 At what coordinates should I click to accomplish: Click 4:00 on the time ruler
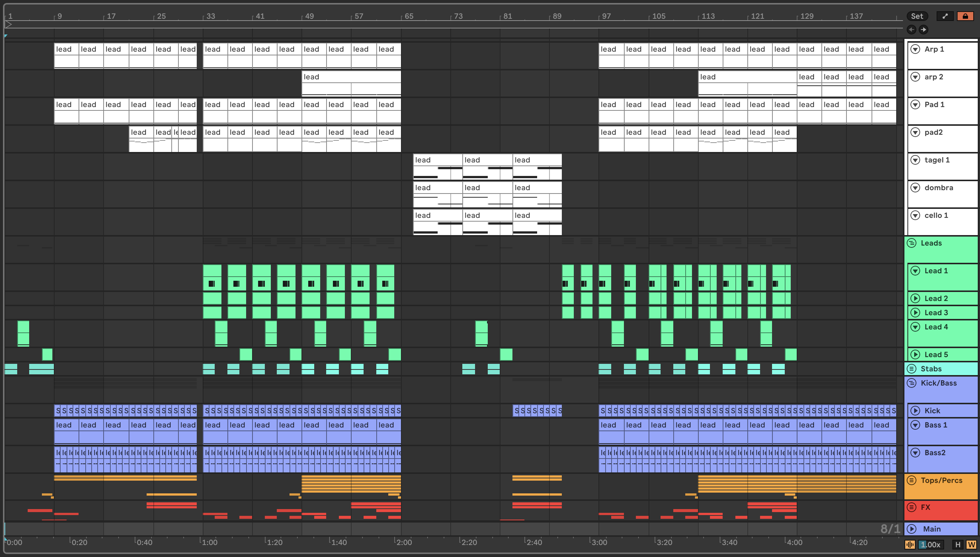pos(794,542)
